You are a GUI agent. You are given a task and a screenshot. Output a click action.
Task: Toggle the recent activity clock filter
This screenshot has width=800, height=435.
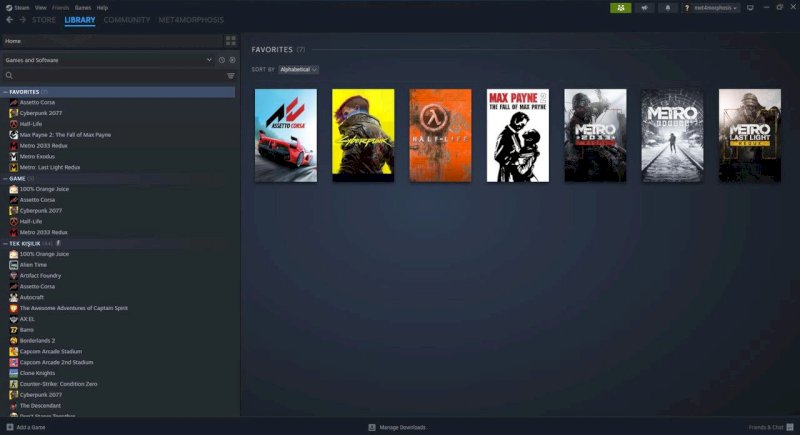(x=221, y=60)
